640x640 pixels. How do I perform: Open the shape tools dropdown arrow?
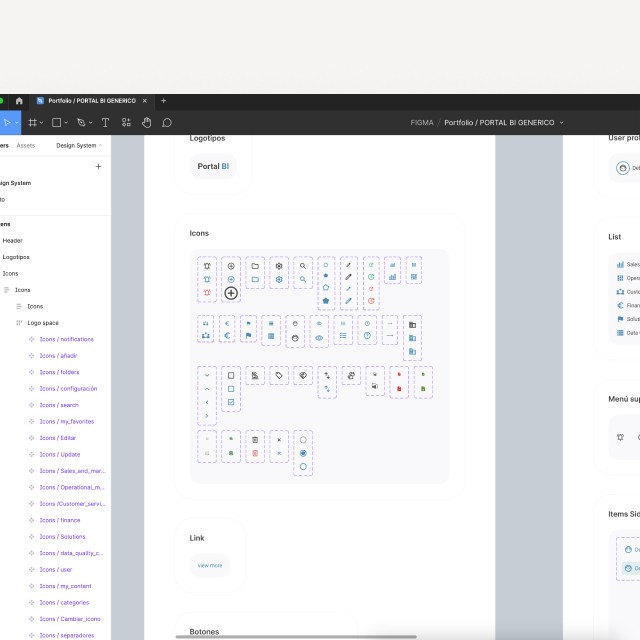pos(66,122)
